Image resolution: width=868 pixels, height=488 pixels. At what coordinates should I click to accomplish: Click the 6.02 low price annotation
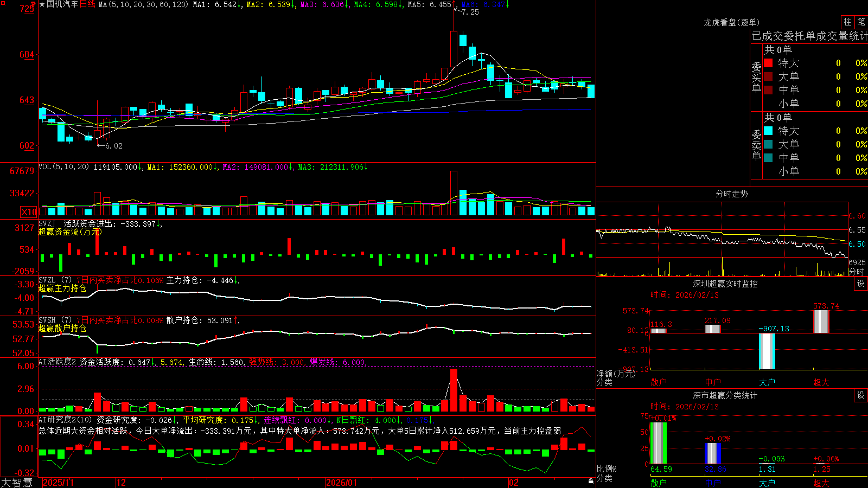click(114, 146)
